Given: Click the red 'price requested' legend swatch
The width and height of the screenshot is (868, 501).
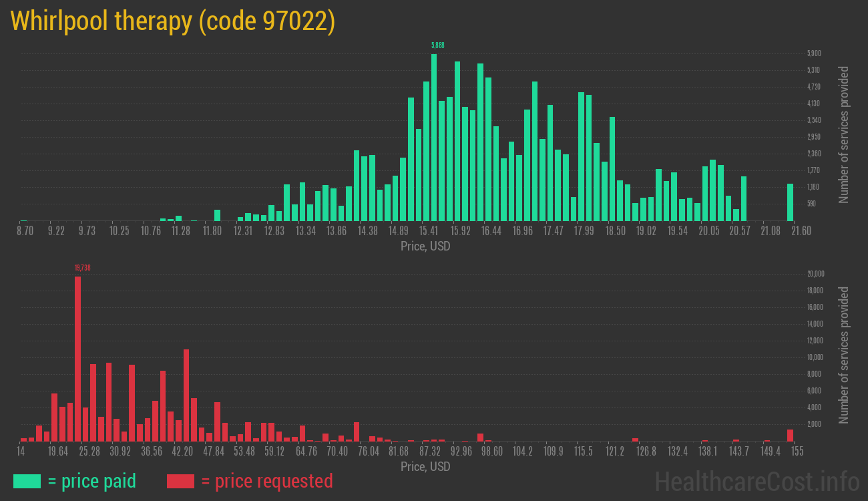Looking at the screenshot, I should pyautogui.click(x=180, y=481).
